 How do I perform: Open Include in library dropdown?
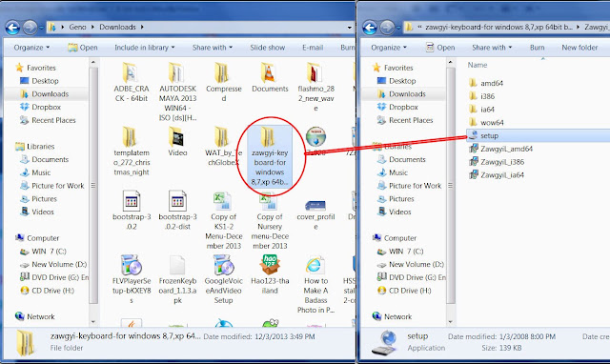pyautogui.click(x=144, y=48)
